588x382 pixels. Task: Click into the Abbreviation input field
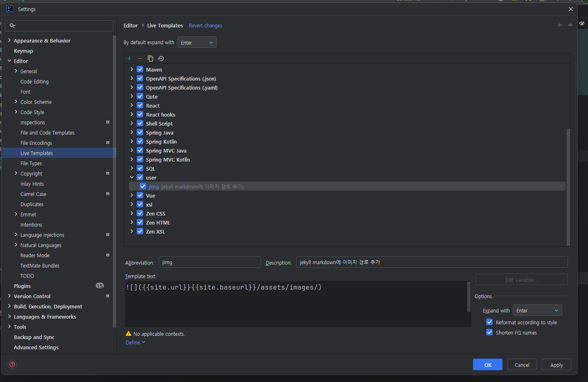(x=210, y=263)
